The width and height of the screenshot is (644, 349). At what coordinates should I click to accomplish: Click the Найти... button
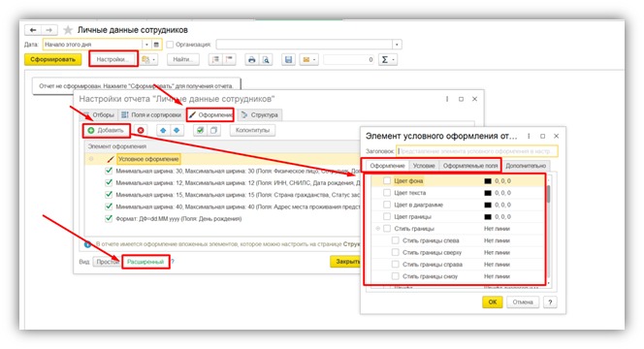tap(183, 59)
